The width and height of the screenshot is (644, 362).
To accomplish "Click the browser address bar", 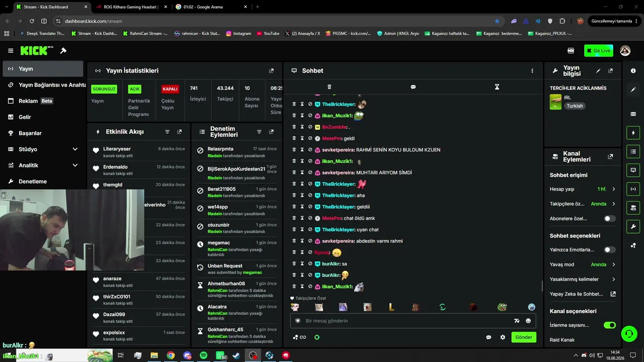I will tap(276, 21).
